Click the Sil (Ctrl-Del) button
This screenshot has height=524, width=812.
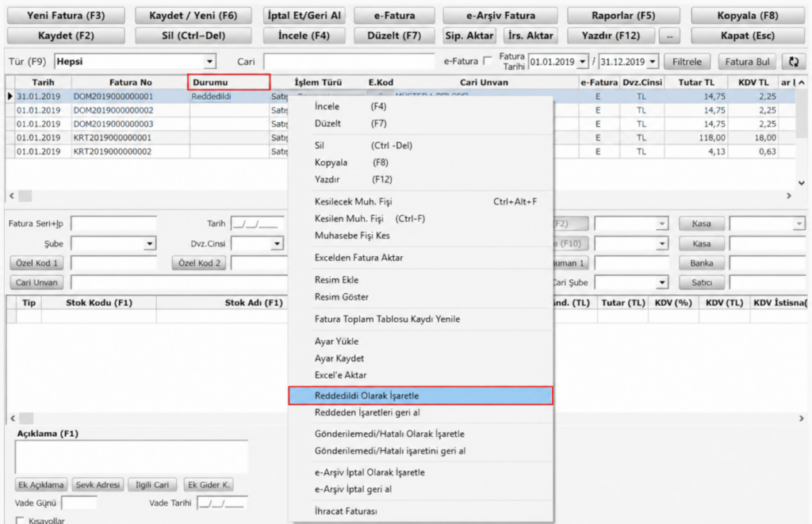pyautogui.click(x=193, y=36)
